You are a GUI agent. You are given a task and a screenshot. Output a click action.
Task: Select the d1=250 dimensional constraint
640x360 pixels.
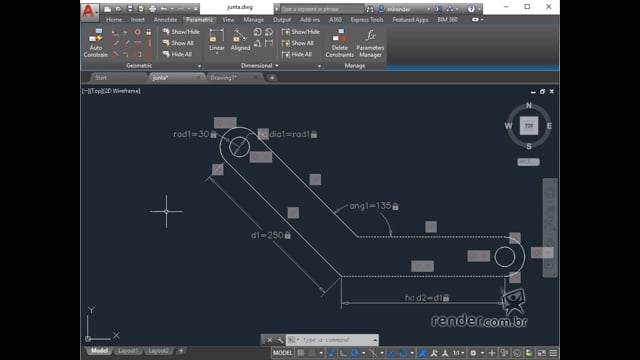pyautogui.click(x=271, y=236)
